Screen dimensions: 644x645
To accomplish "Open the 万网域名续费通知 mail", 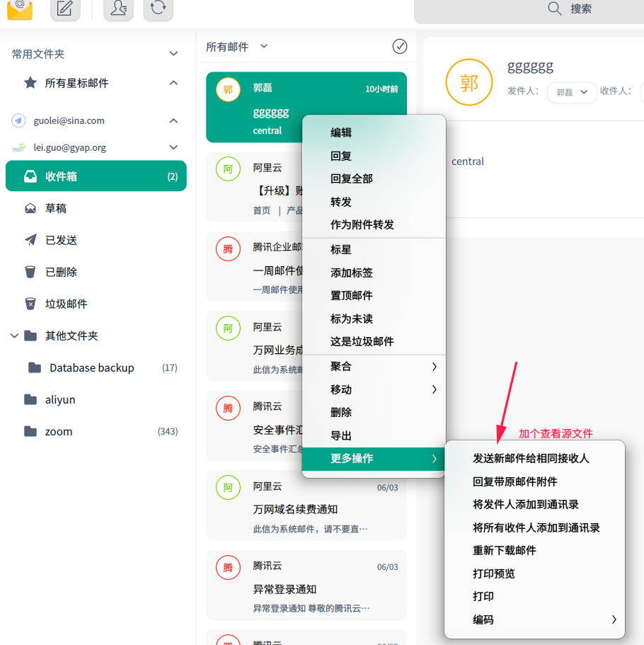I will point(306,506).
